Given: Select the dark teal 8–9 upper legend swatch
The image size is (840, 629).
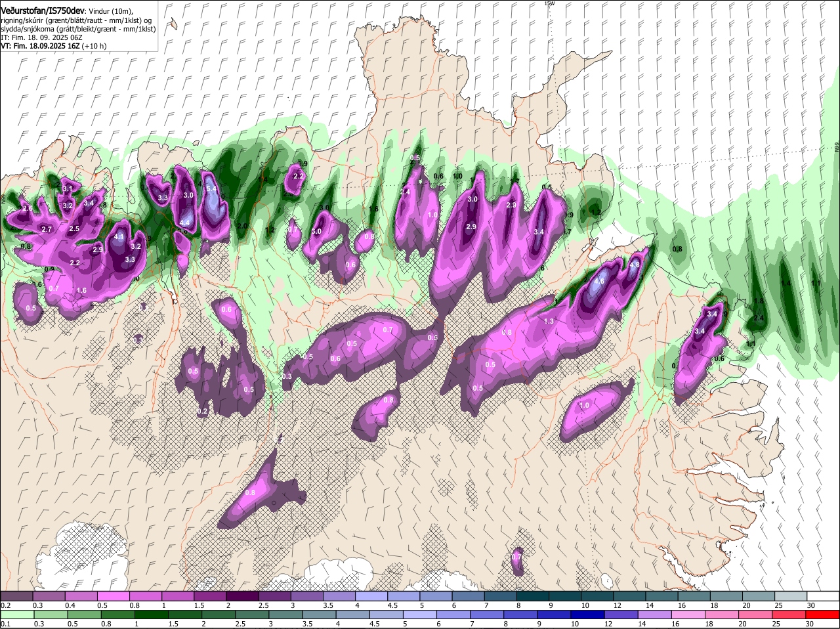Looking at the screenshot, I should 533,596.
